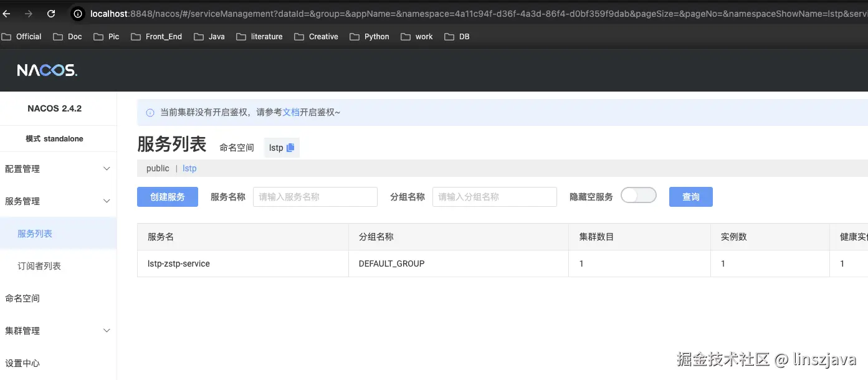
Task: Click the 模式 standalone text
Action: coord(55,139)
